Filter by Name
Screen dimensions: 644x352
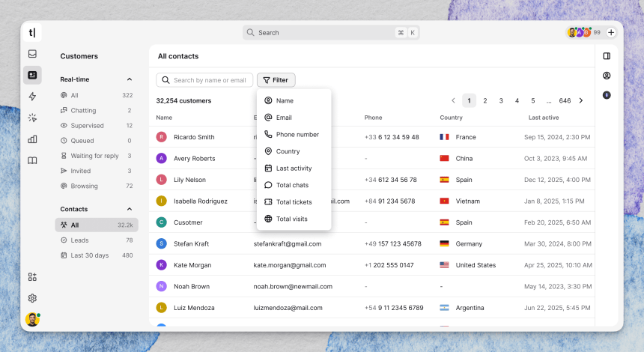[x=294, y=100]
